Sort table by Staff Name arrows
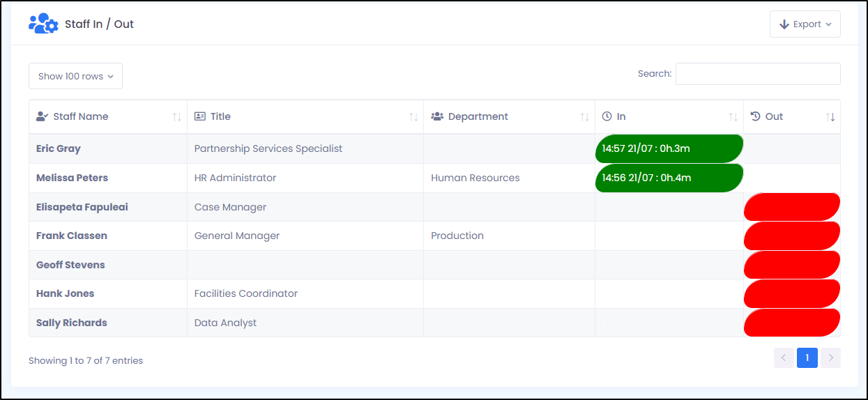868x400 pixels. pos(177,117)
